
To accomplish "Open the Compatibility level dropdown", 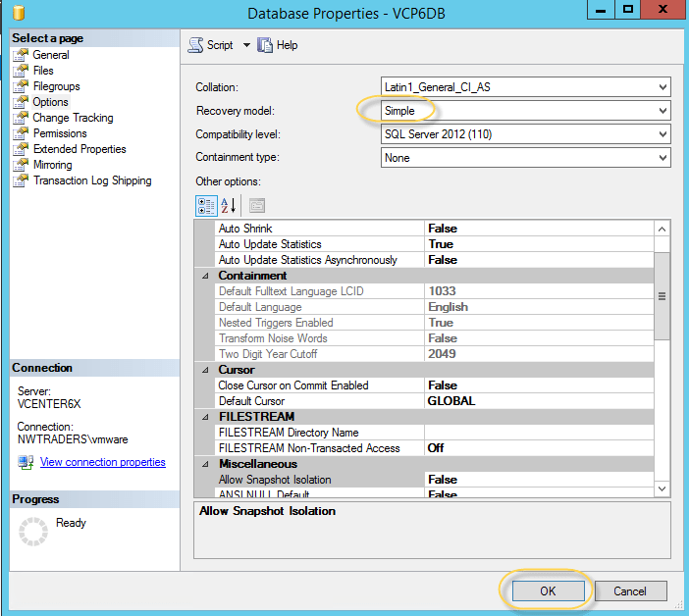I will pyautogui.click(x=662, y=134).
